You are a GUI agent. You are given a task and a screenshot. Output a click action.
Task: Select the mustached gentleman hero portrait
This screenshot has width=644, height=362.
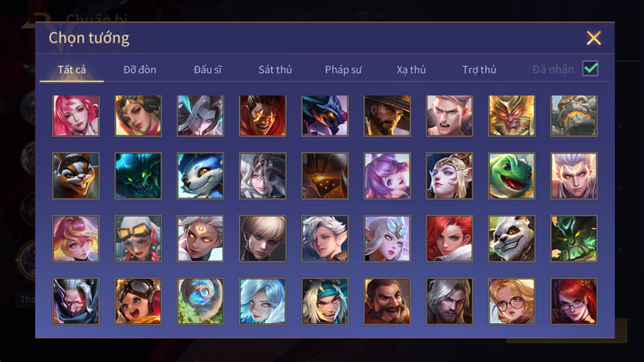click(387, 301)
